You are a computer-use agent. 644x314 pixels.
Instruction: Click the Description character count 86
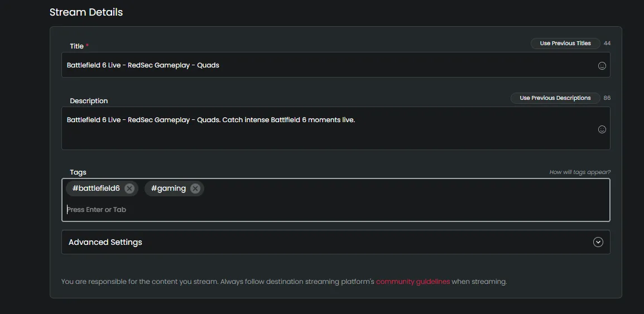pos(607,98)
